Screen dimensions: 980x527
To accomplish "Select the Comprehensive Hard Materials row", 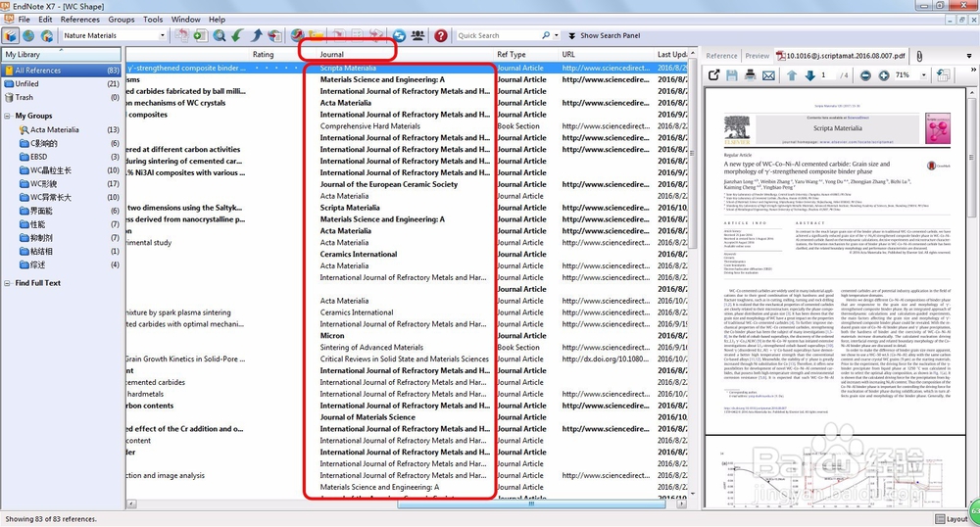I will (407, 126).
